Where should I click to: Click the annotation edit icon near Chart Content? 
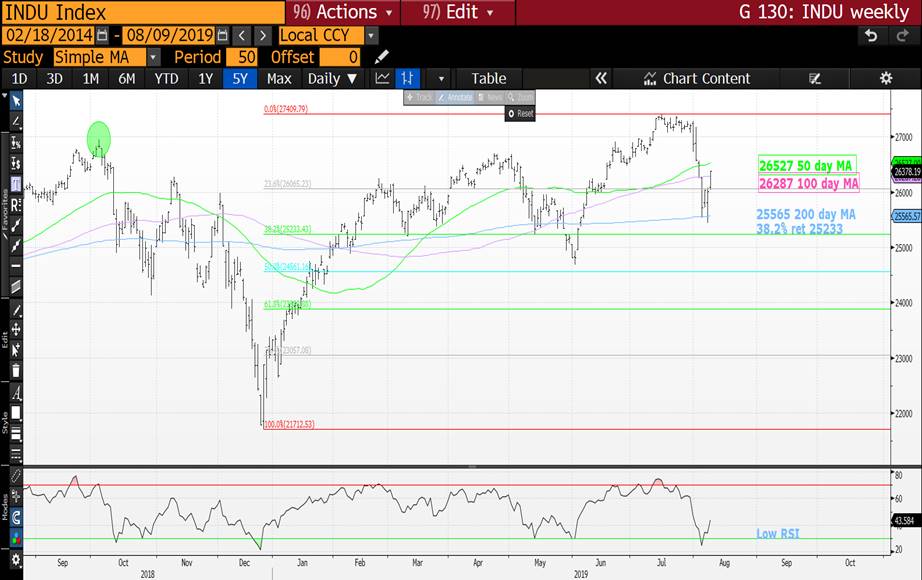815,78
